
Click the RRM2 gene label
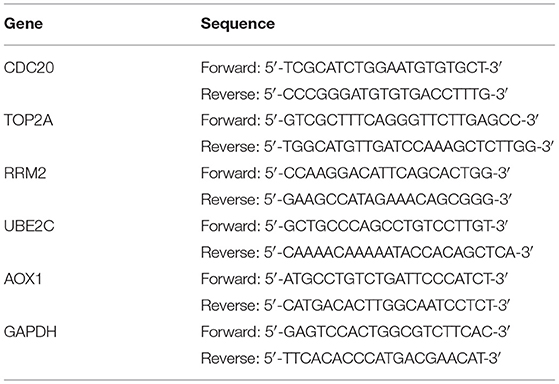tap(25, 173)
